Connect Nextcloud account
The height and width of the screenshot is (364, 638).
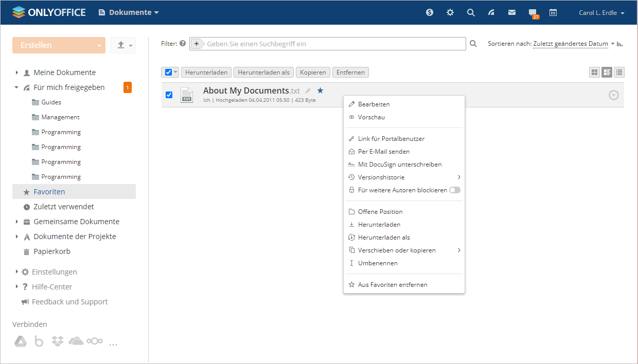click(95, 341)
